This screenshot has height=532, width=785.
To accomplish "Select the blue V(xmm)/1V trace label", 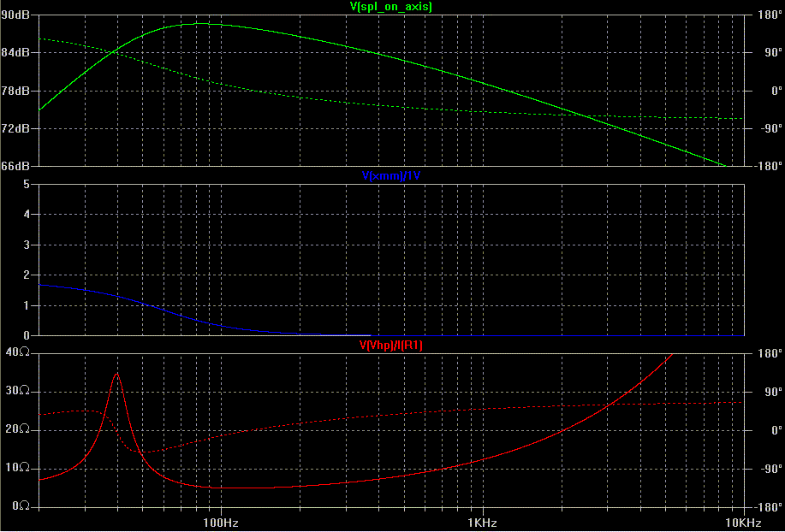I will (x=391, y=175).
